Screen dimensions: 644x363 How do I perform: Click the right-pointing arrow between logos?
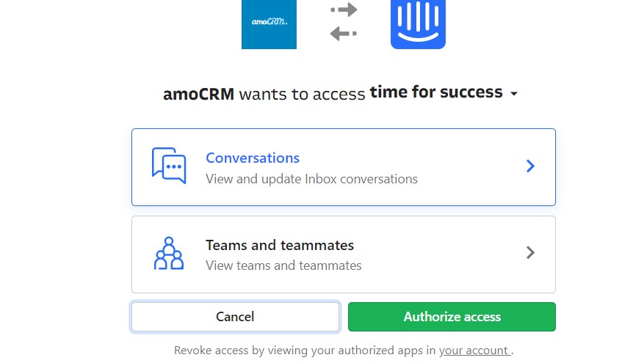click(x=344, y=10)
